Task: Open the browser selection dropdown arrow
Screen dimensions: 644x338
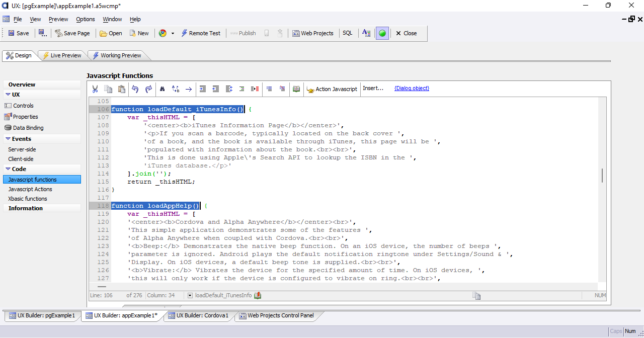Action: pyautogui.click(x=173, y=33)
